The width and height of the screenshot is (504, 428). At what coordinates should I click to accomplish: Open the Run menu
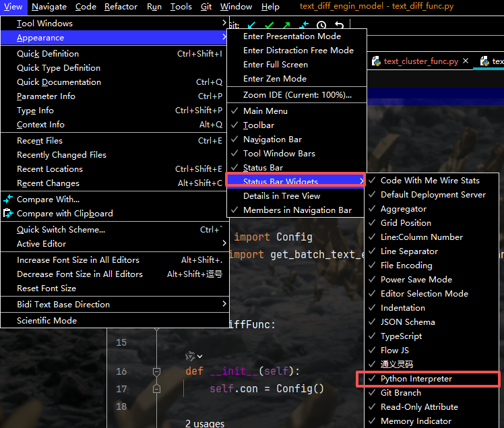coord(154,7)
